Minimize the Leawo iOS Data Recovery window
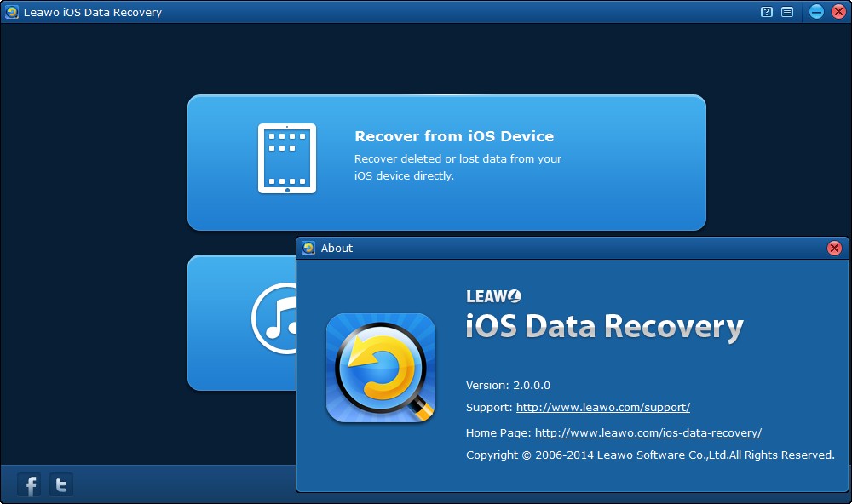 click(816, 12)
